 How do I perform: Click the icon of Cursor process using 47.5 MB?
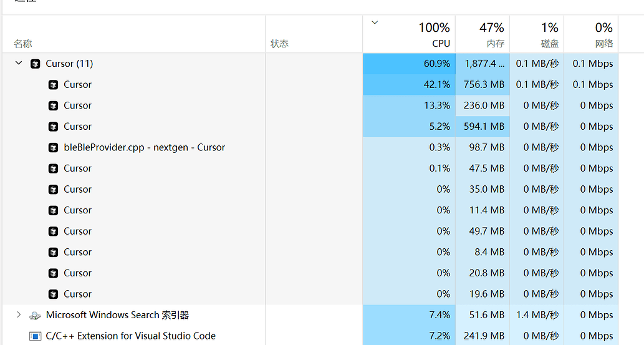[x=54, y=168]
